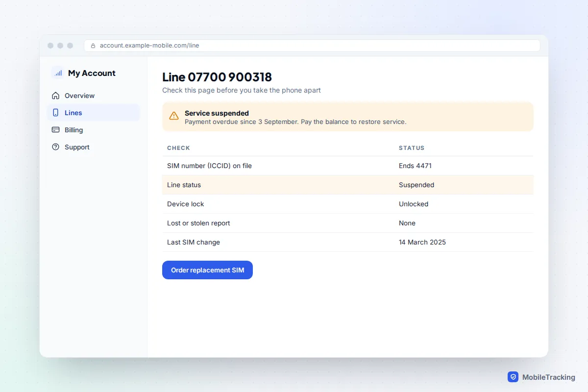
Task: Click the check-before-taking-phone-apart subtitle
Action: (x=242, y=90)
